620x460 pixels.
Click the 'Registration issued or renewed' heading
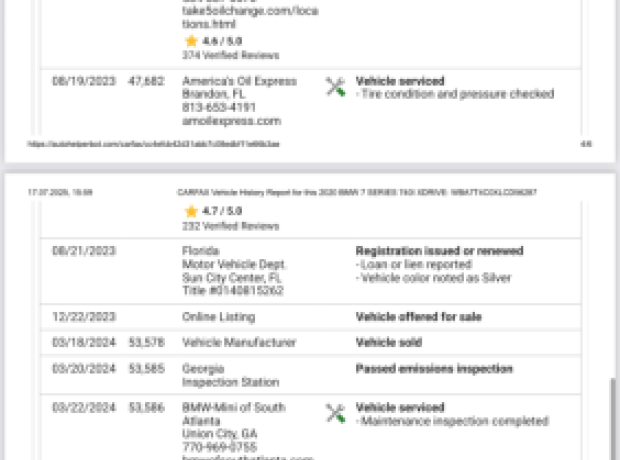click(x=439, y=251)
